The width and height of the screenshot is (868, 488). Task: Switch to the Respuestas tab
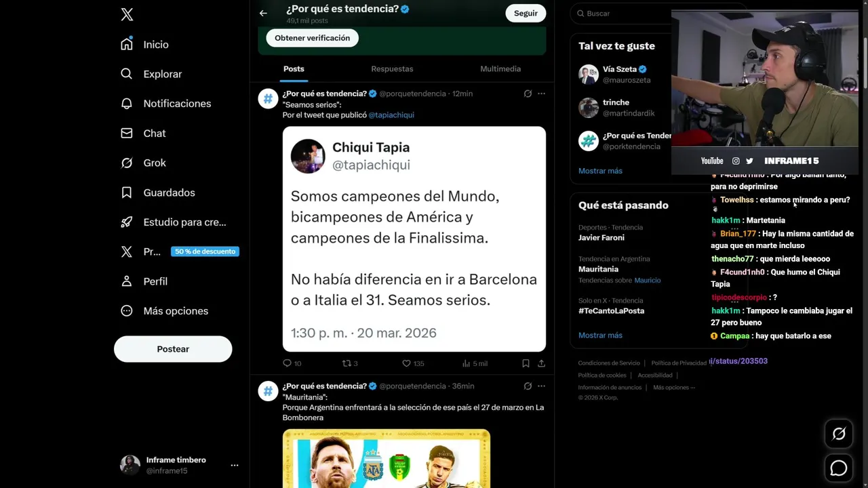(392, 69)
